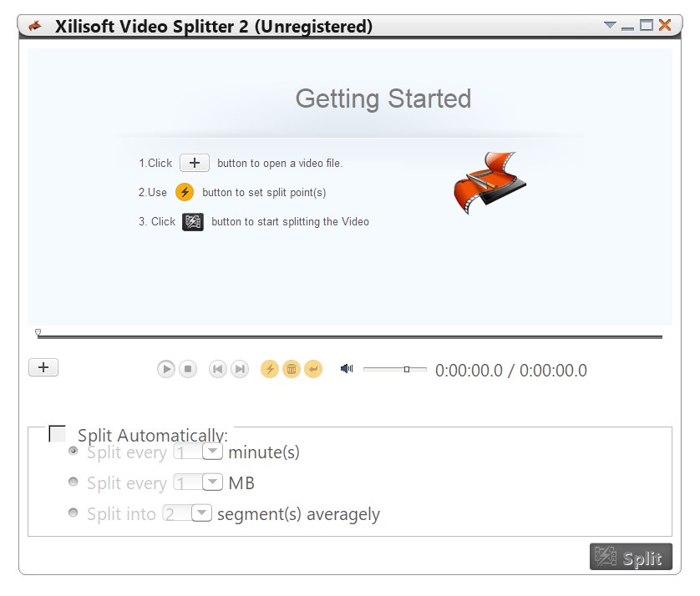Click the stop playback button

(x=188, y=370)
